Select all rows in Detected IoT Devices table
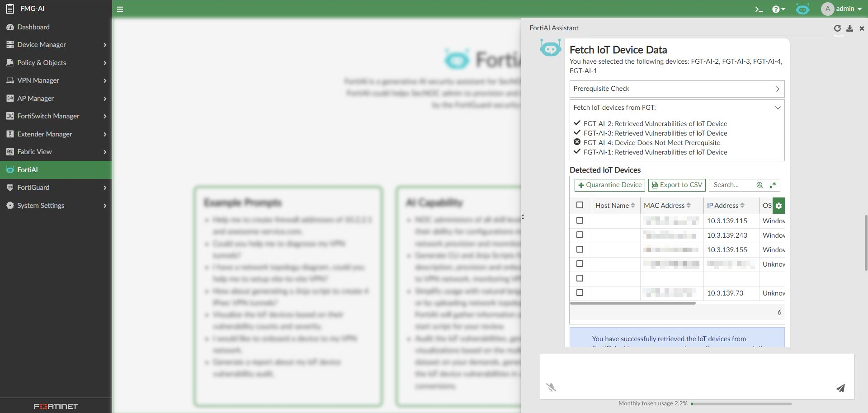The width and height of the screenshot is (868, 413). [580, 205]
